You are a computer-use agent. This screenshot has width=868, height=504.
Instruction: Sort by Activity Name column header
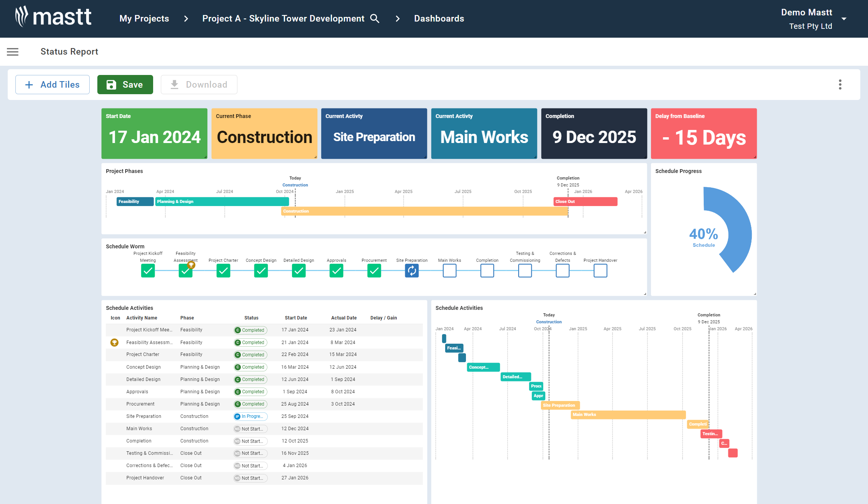pos(142,318)
